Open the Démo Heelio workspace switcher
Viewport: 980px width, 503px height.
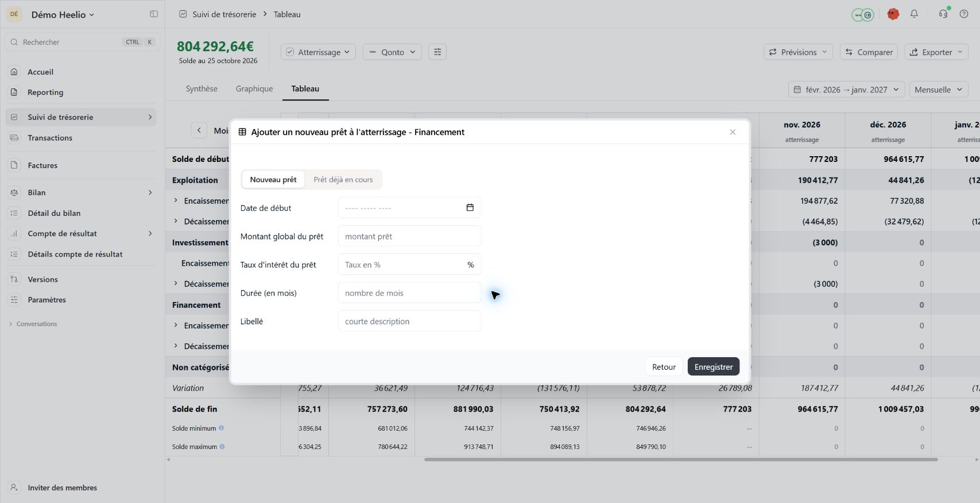pos(63,15)
